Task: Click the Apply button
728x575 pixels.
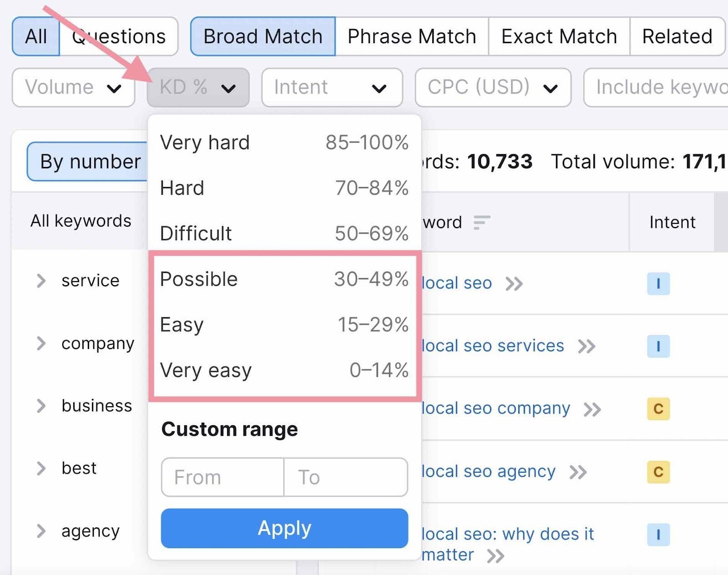Action: click(284, 528)
